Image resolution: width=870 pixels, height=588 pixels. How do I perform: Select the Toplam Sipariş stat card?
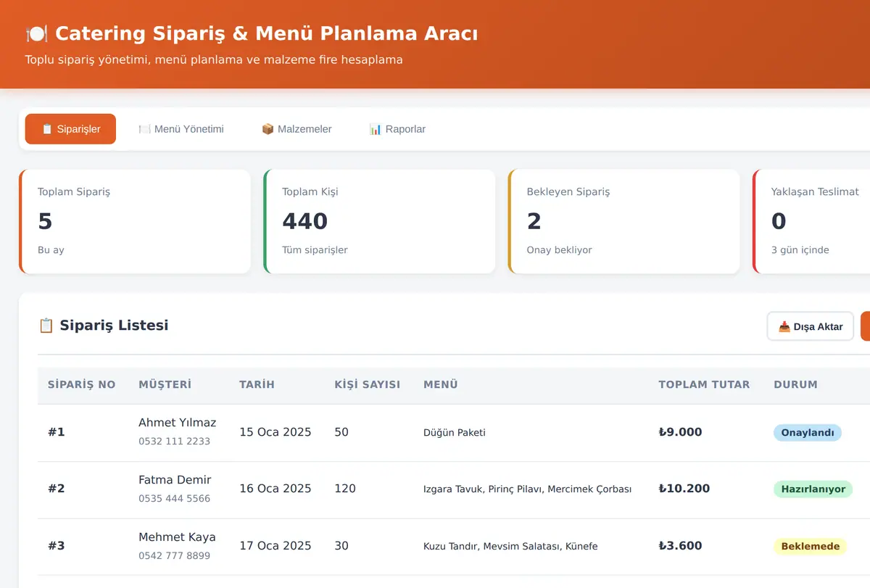click(135, 221)
